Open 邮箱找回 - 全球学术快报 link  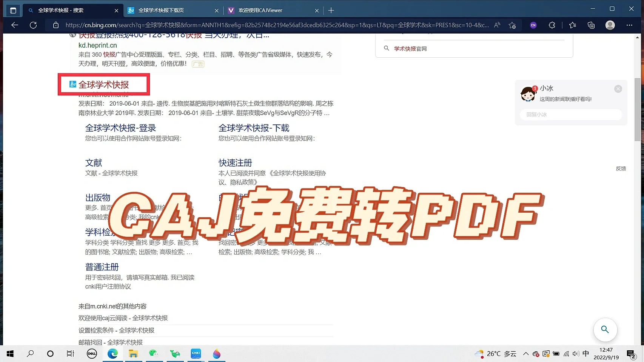tap(111, 342)
